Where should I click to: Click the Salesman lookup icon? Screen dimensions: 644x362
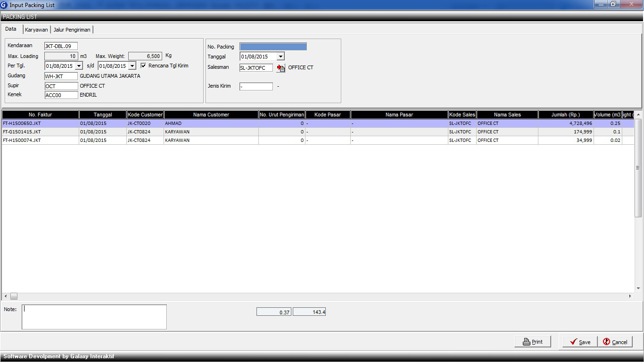(281, 68)
